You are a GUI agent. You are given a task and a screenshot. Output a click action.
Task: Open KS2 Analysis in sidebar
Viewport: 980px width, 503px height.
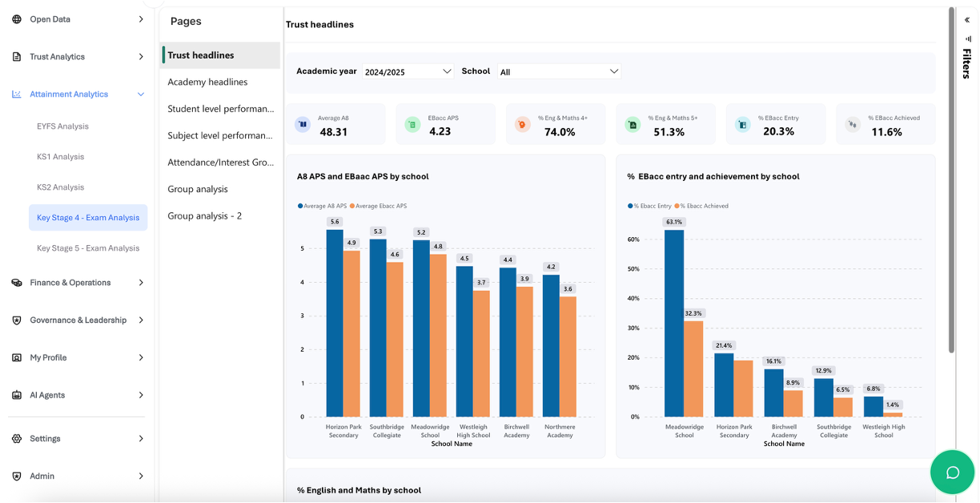pyautogui.click(x=60, y=187)
